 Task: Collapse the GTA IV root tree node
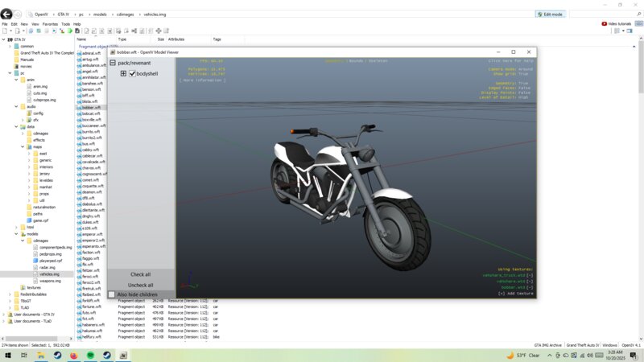pyautogui.click(x=5, y=39)
